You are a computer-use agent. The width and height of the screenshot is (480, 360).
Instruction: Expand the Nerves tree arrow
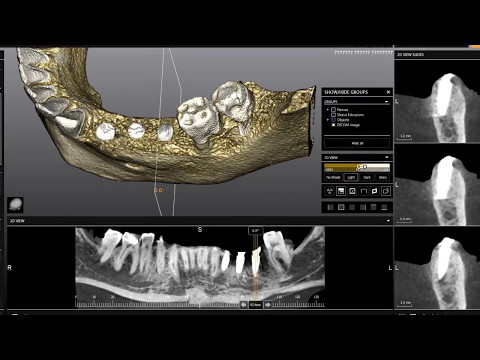coord(328,110)
